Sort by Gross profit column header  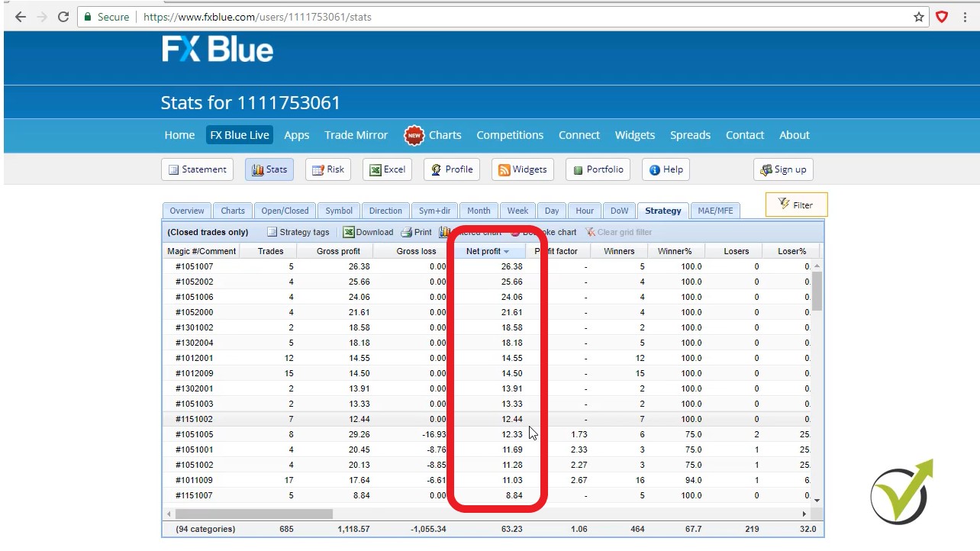(x=338, y=251)
